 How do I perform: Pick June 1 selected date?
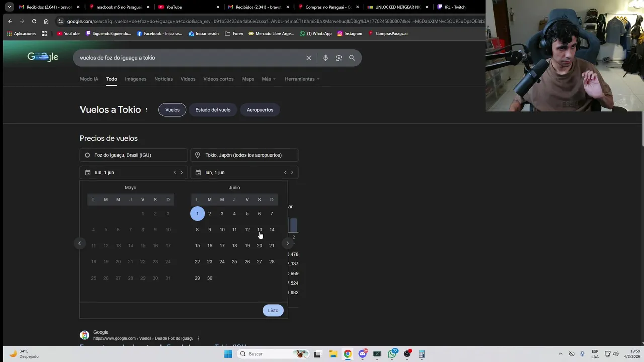pos(197,214)
